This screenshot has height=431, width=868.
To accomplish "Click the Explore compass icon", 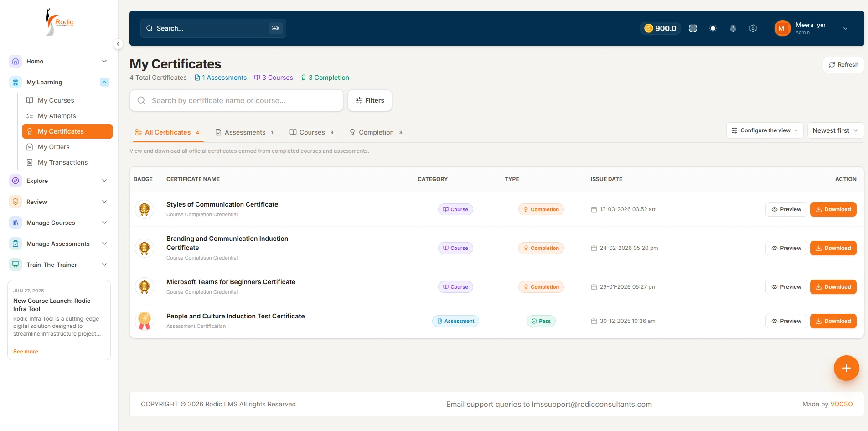I will (x=15, y=181).
